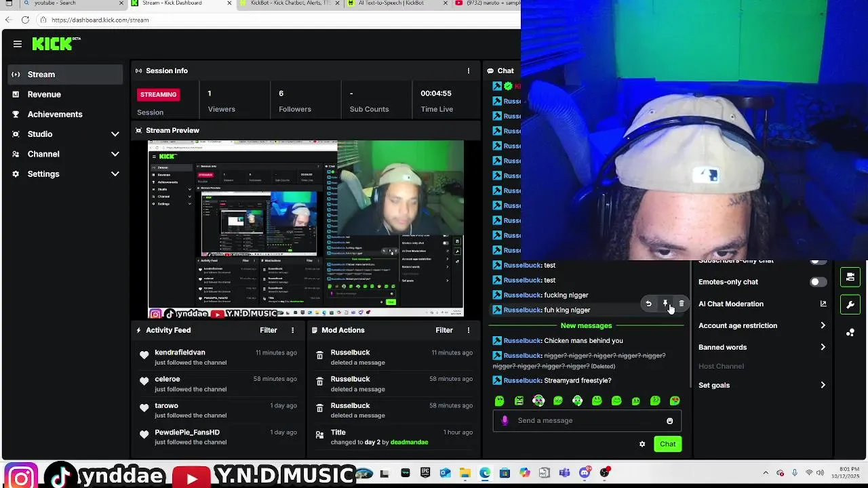Open the Session Info three-dot menu
This screenshot has height=488, width=868.
pos(468,70)
